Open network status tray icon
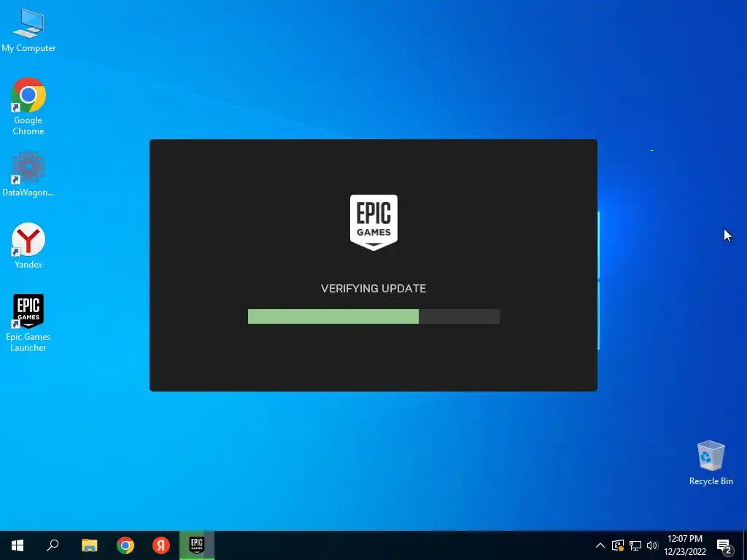Image resolution: width=747 pixels, height=560 pixels. coord(635,545)
